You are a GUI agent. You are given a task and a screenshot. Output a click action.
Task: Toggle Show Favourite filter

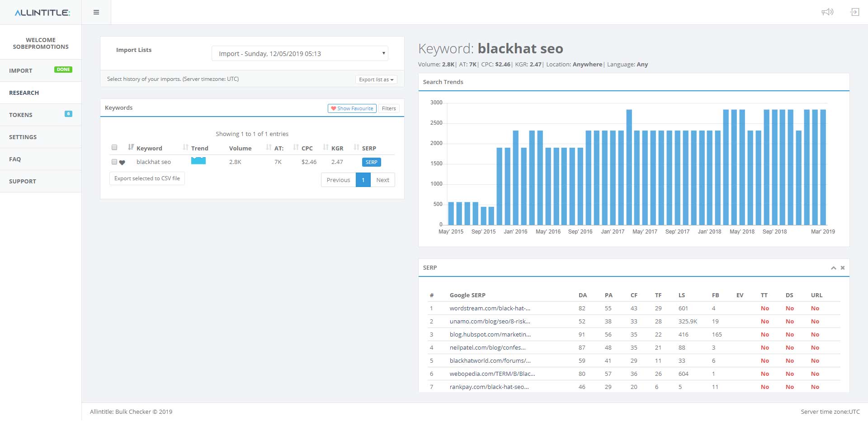click(x=352, y=108)
